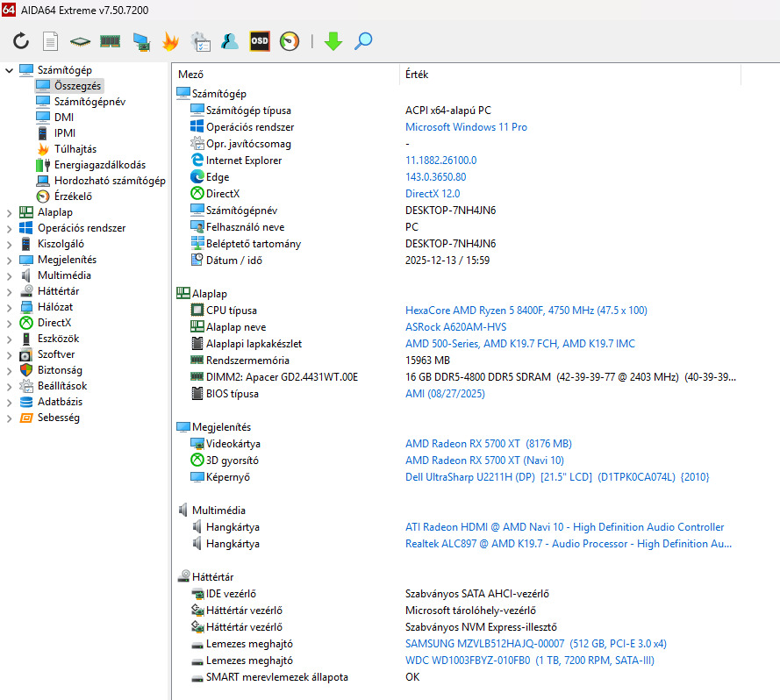Screen dimensions: 780x700
Task: Click the network computer toolbar icon
Action: click(x=141, y=41)
